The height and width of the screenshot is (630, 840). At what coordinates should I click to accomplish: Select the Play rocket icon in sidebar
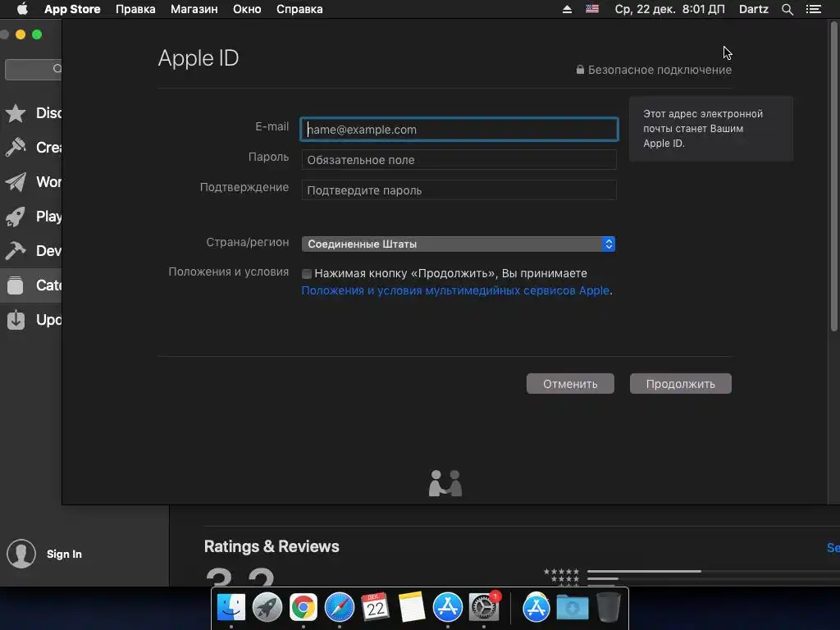(16, 217)
